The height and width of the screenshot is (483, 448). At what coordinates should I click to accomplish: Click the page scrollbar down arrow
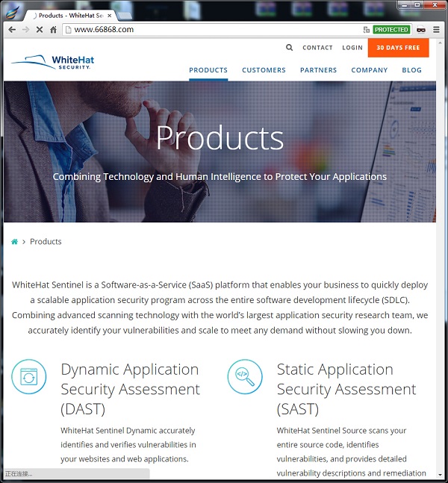tap(441, 476)
